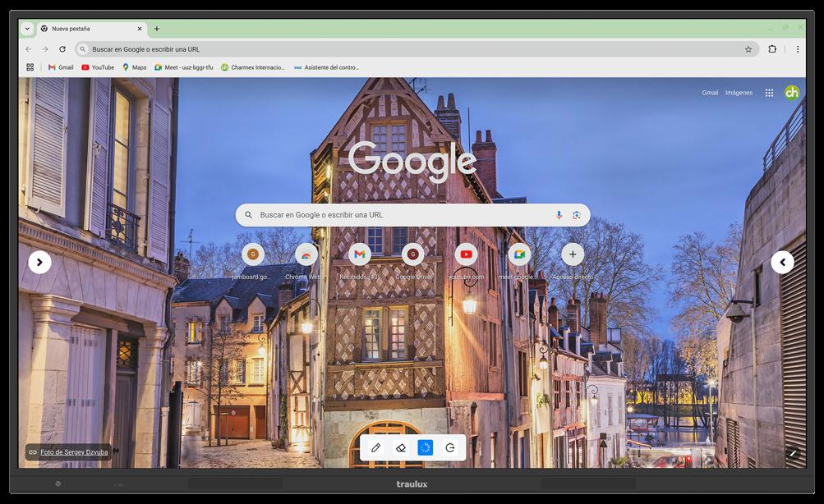824x504 pixels.
Task: Bookmark this page with star icon
Action: (x=748, y=49)
